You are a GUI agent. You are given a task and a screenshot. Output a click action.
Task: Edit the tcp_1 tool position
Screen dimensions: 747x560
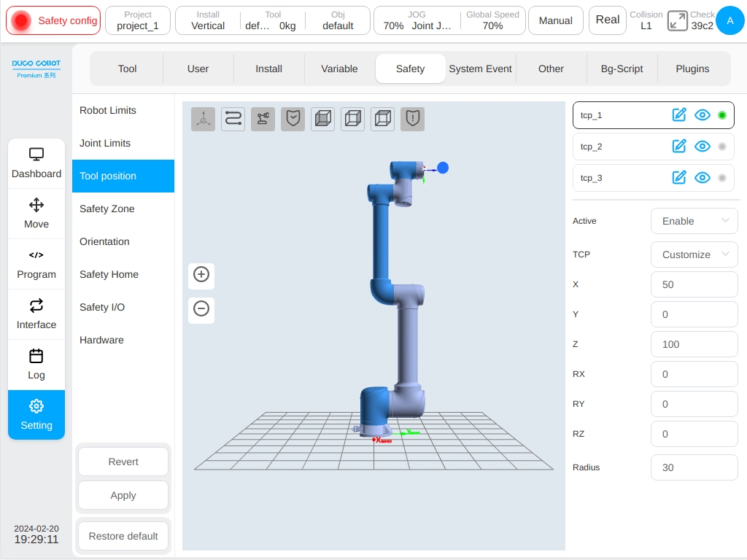tap(679, 114)
